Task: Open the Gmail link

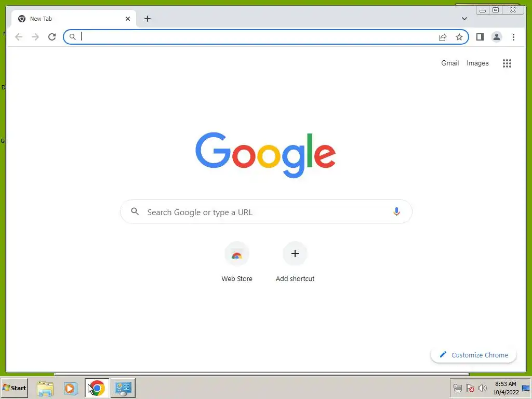Action: pyautogui.click(x=450, y=63)
